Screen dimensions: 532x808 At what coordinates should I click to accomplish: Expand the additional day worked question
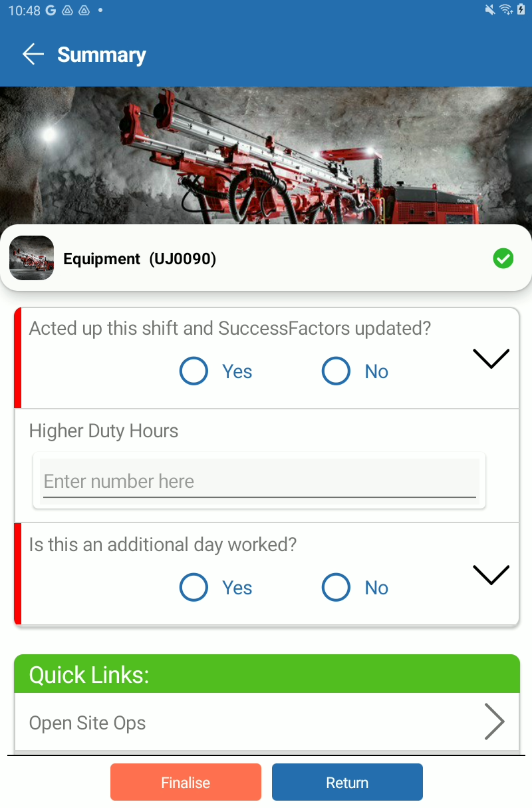[491, 574]
